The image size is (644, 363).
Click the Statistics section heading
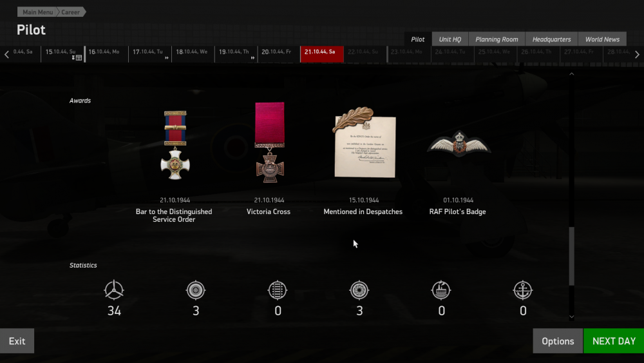click(83, 265)
